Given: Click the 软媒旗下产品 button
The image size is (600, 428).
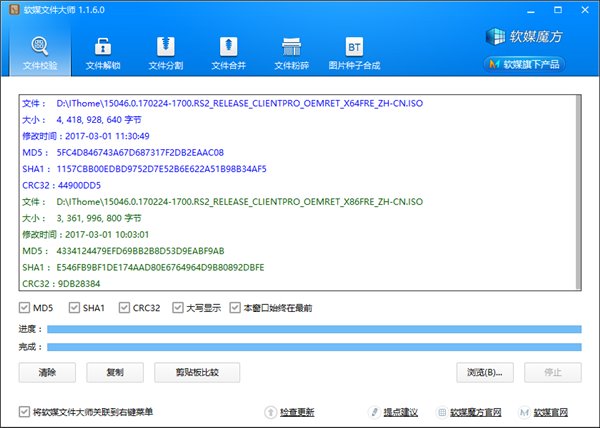Looking at the screenshot, I should coord(525,64).
